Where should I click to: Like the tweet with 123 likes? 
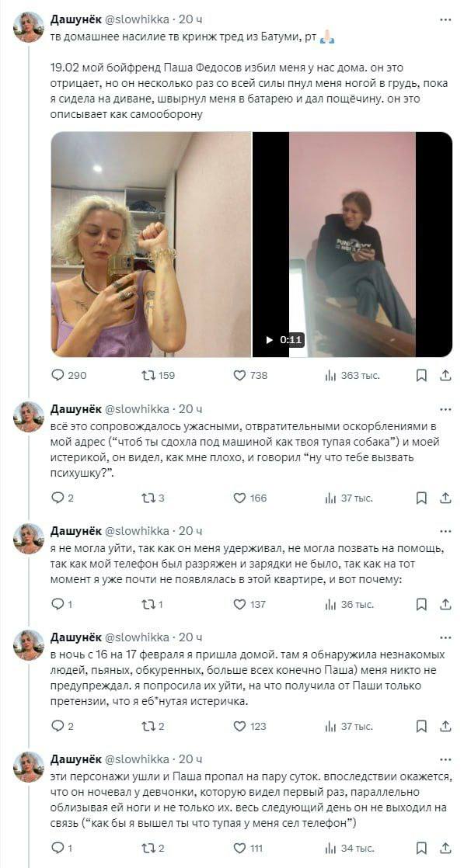(x=250, y=726)
